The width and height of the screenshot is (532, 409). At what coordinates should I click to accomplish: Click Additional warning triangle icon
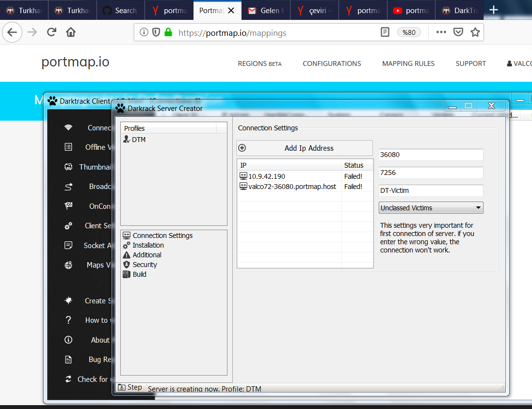(x=127, y=255)
